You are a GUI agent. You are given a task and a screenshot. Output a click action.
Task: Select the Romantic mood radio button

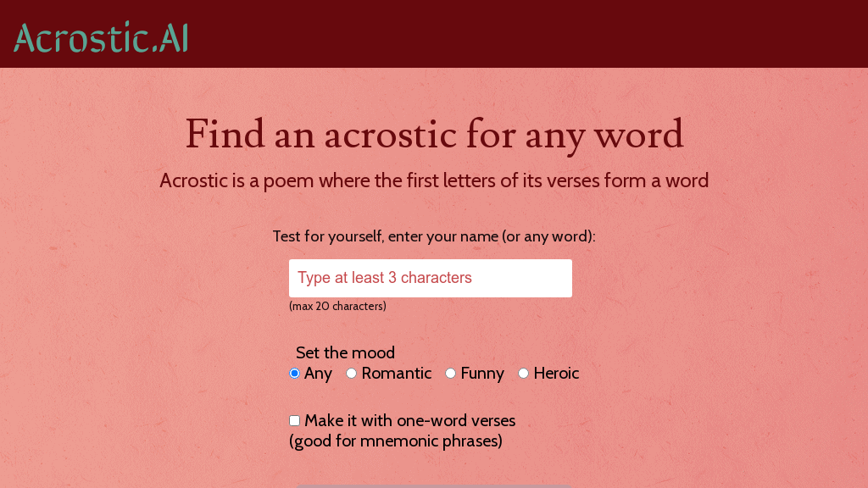coord(352,373)
